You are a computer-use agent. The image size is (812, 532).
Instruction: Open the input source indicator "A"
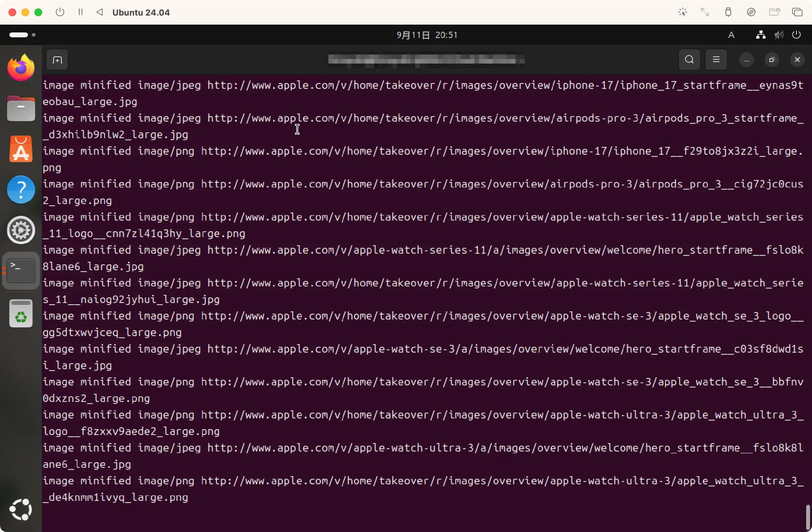click(731, 35)
